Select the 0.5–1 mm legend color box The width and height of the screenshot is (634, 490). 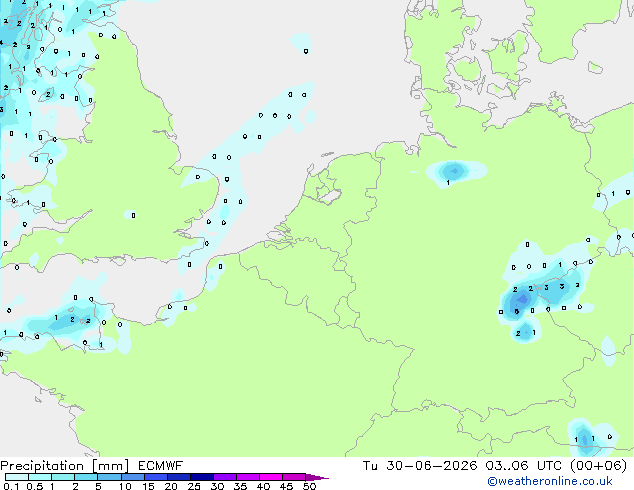40,477
